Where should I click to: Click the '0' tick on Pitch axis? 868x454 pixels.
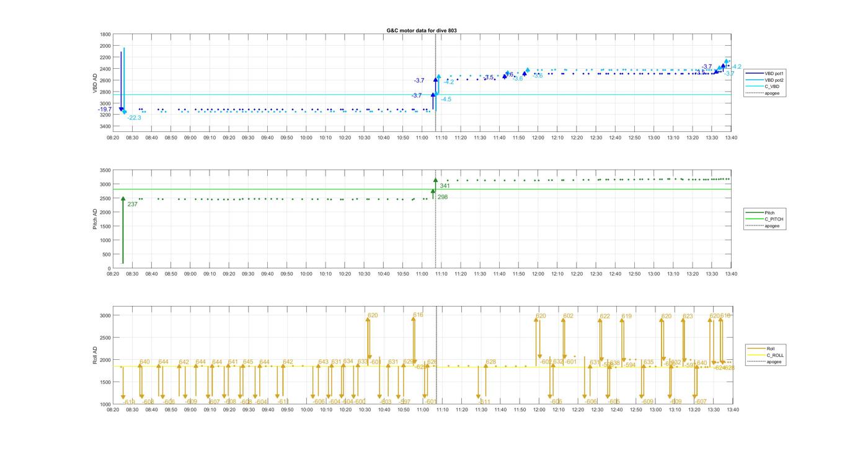click(110, 269)
